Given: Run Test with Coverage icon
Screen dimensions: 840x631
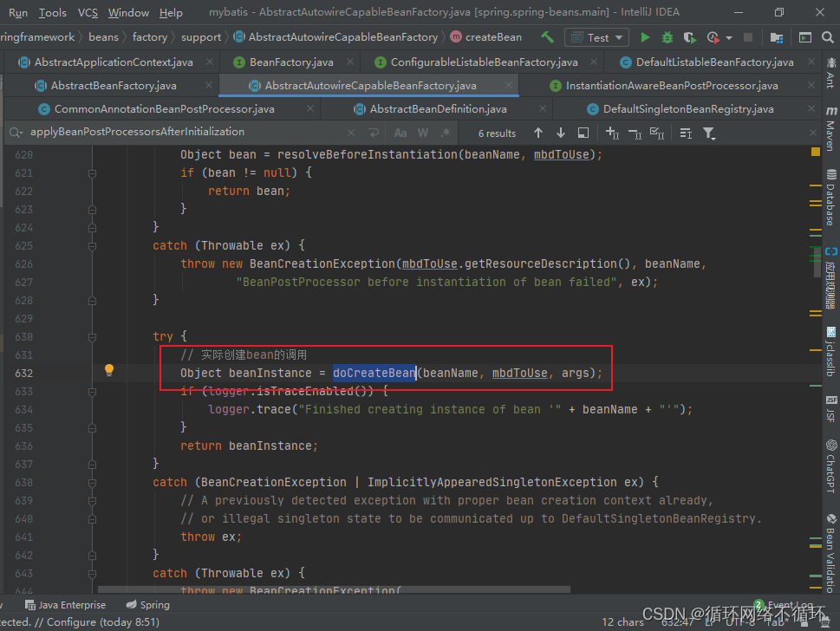Looking at the screenshot, I should (x=689, y=38).
